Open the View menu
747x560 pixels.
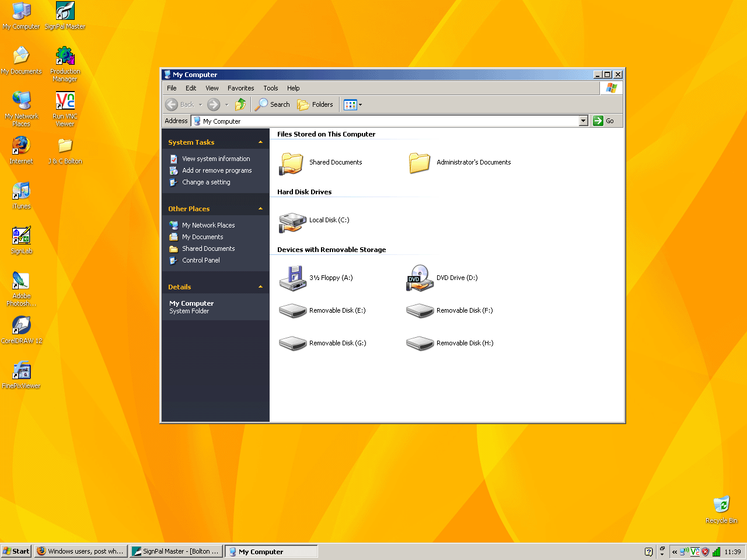(x=212, y=88)
